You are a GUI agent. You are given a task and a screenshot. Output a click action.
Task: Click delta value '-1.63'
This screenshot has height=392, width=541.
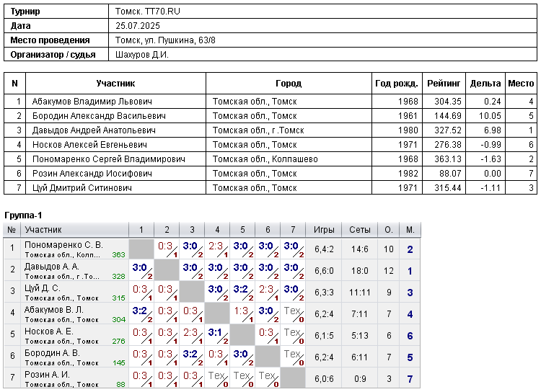coord(491,160)
